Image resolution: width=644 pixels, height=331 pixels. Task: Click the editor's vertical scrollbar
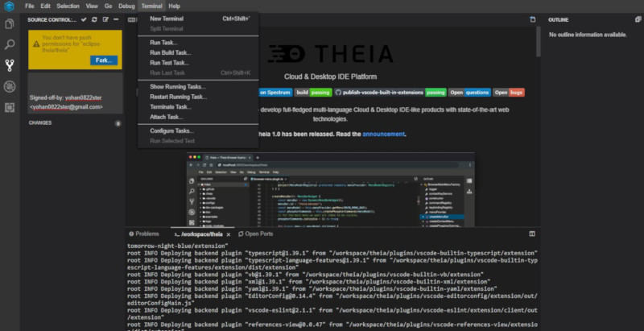click(538, 42)
